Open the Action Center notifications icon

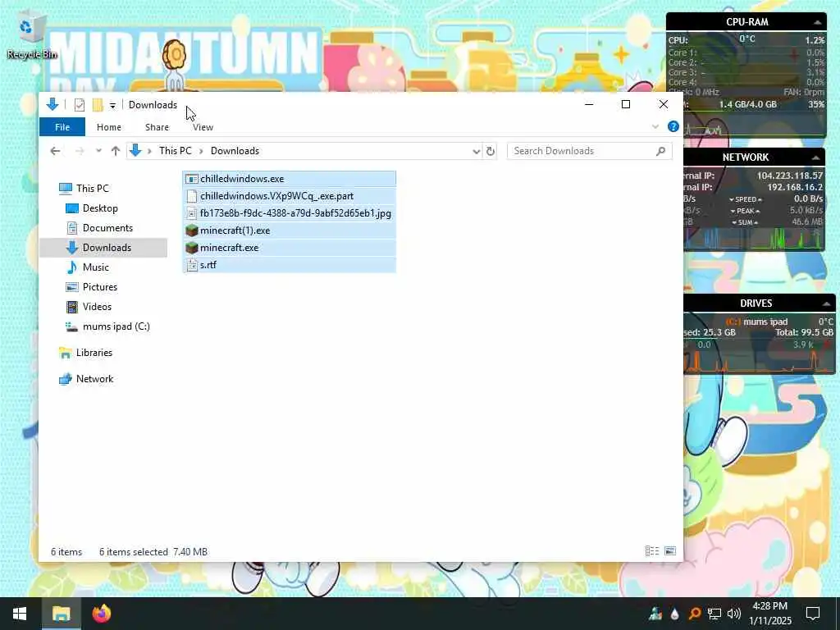tap(813, 614)
